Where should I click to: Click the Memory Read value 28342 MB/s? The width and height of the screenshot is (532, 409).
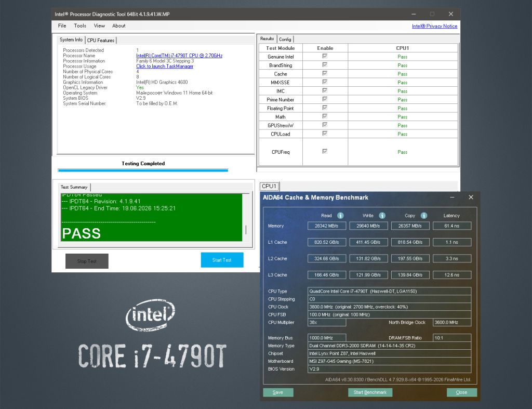pyautogui.click(x=327, y=226)
